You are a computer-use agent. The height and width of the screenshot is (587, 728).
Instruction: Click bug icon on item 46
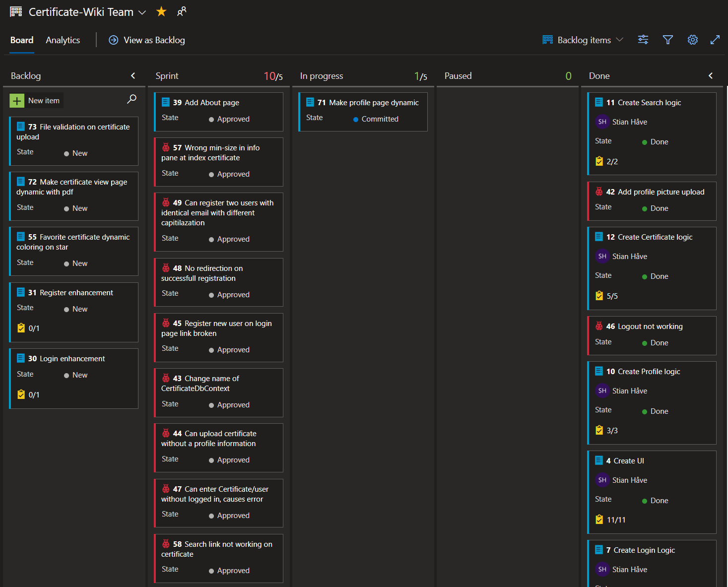[x=599, y=326]
